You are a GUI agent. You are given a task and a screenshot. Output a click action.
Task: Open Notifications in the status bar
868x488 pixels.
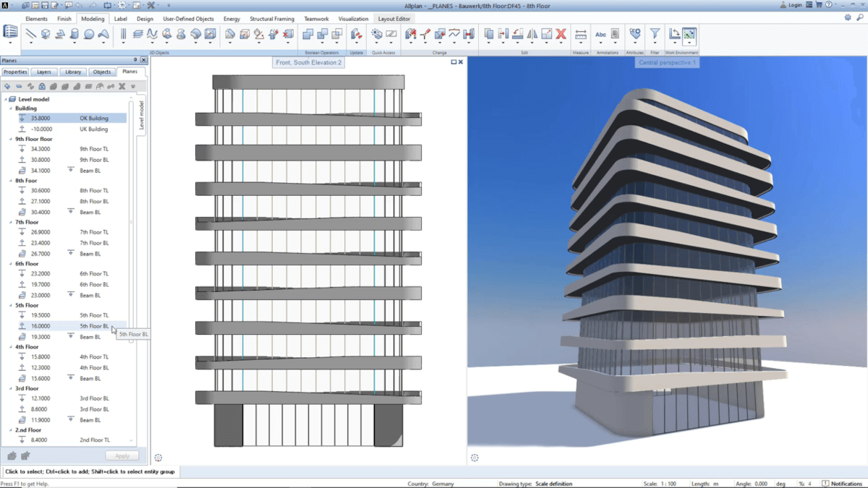click(842, 484)
